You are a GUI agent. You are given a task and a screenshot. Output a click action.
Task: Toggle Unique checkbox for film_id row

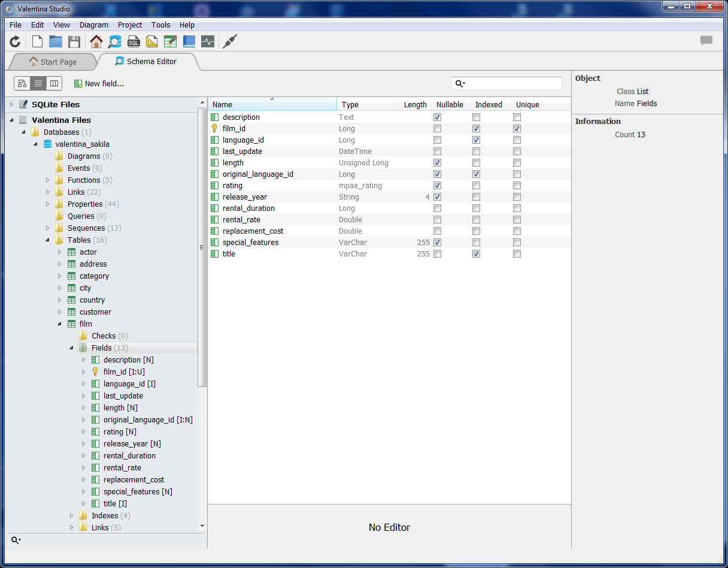(x=517, y=129)
